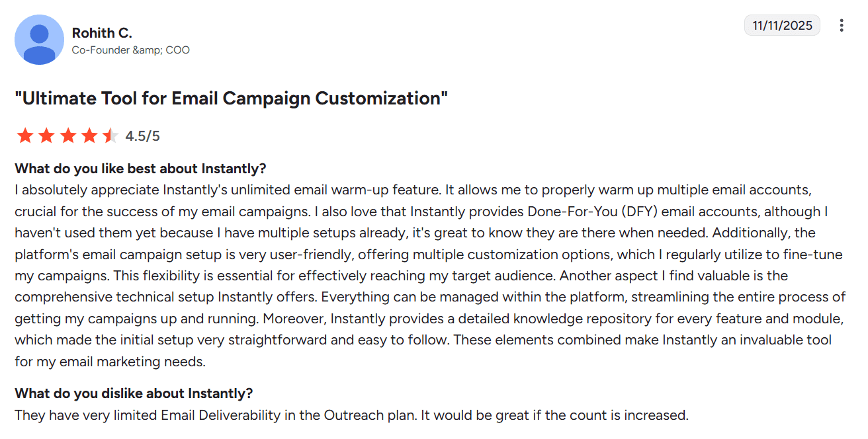This screenshot has width=868, height=439.
Task: Click the Co-Founder & COO job title
Action: point(130,50)
